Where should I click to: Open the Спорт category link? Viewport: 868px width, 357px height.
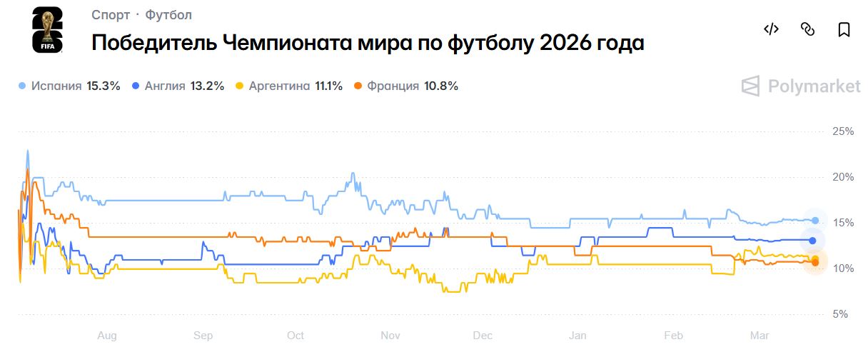click(x=111, y=15)
